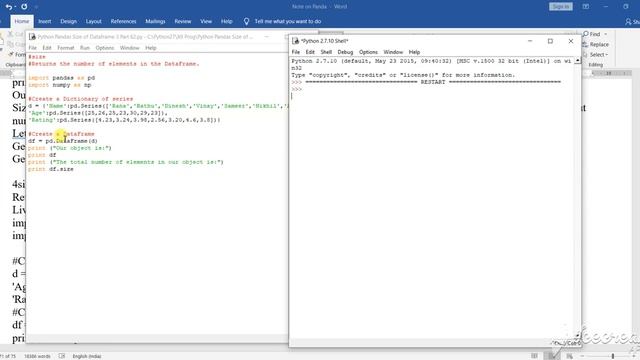This screenshot has width=640, height=360.
Task: Minimize the IDLE editor window
Action: click(267, 37)
